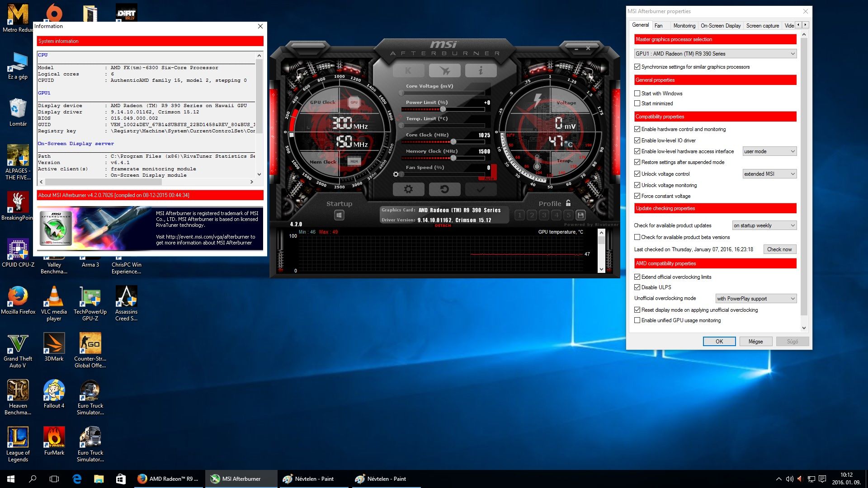Open VLC media player desktop icon

(54, 303)
